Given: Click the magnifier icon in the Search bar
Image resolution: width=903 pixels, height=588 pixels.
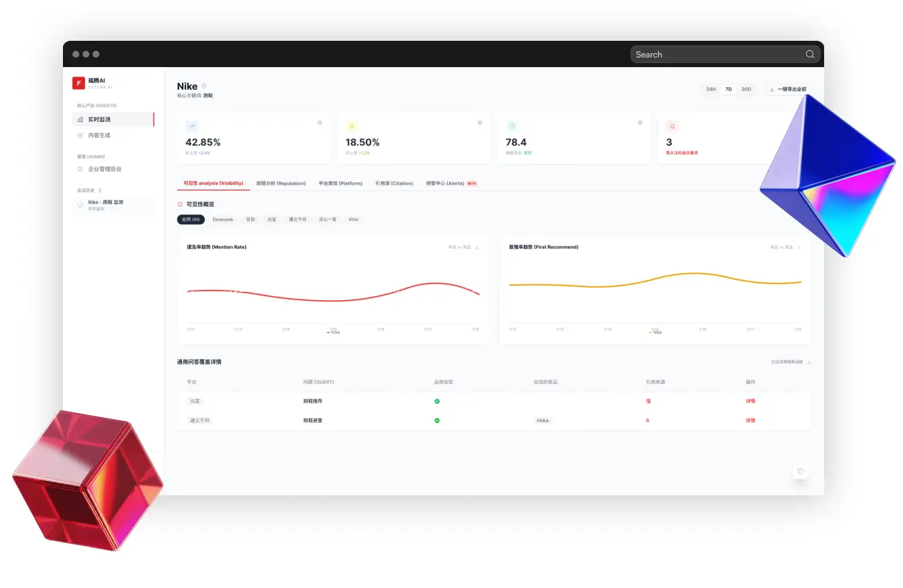Looking at the screenshot, I should tap(810, 54).
